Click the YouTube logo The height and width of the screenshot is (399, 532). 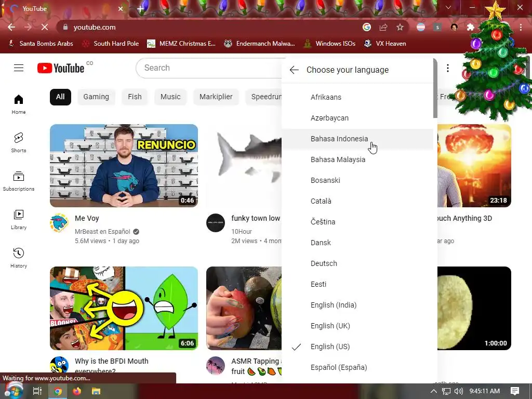(60, 68)
